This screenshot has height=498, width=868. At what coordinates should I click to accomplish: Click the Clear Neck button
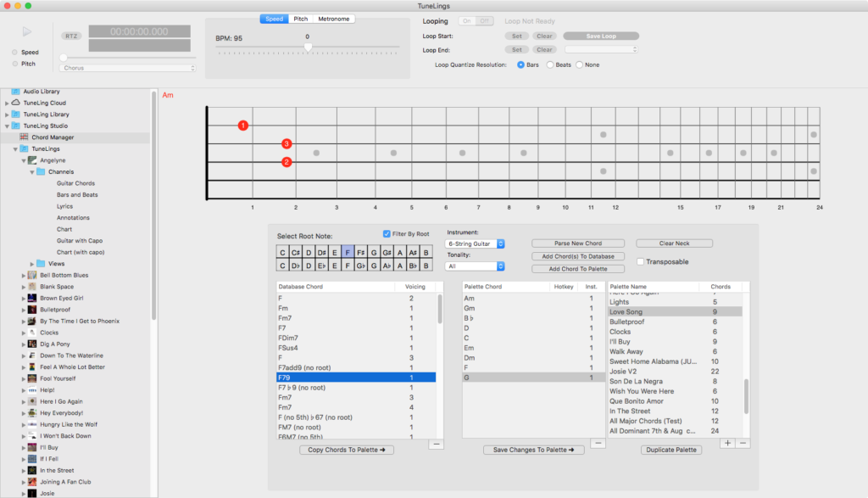pyautogui.click(x=674, y=243)
